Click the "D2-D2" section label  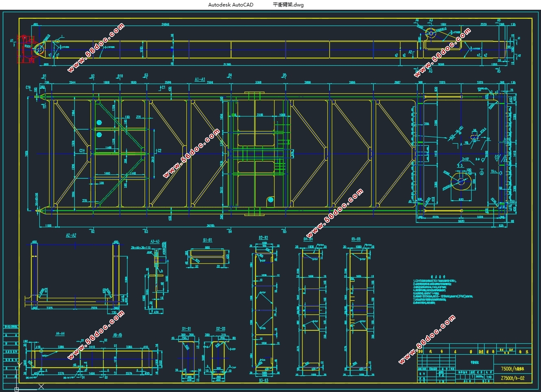point(221,329)
